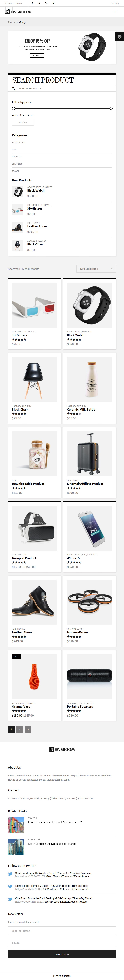The width and height of the screenshot is (124, 980).
Task: Open the Cart (0) dropdown
Action: tap(114, 3)
